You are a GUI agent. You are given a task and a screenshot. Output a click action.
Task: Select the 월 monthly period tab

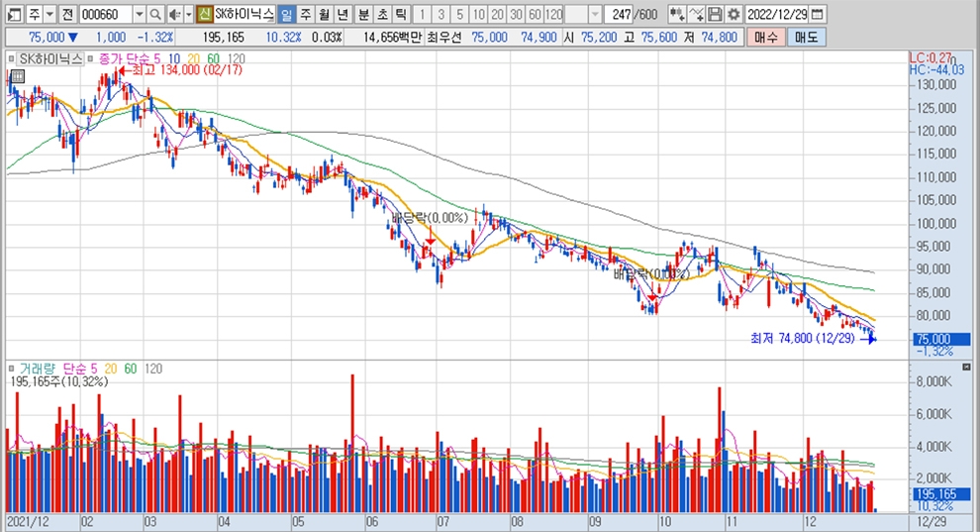tap(324, 15)
